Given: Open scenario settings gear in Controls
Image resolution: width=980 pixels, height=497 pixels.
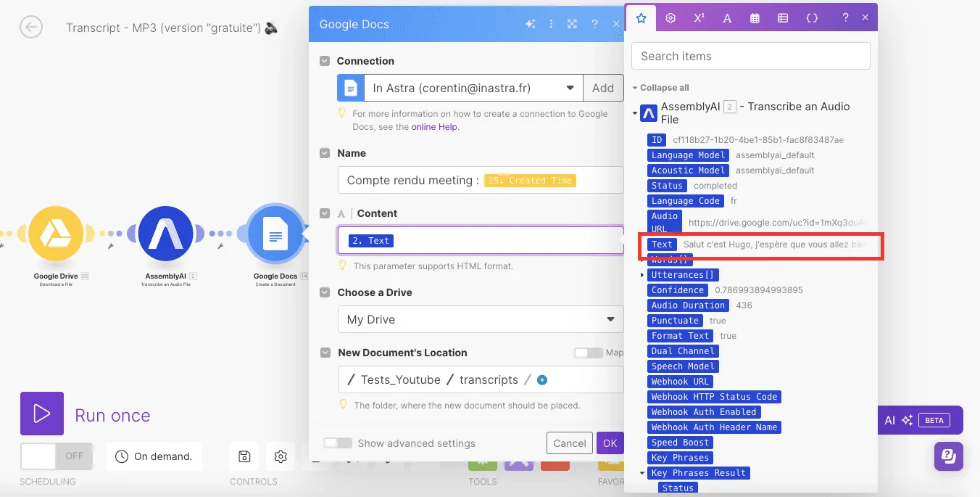Looking at the screenshot, I should point(281,456).
